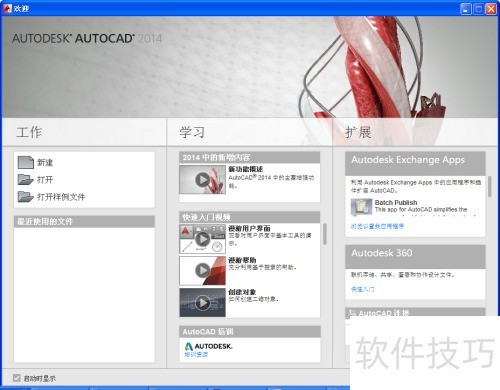Image resolution: width=500 pixels, height=390 pixels.
Task: Click the 2014 中的新增内容 header
Action: point(250,157)
